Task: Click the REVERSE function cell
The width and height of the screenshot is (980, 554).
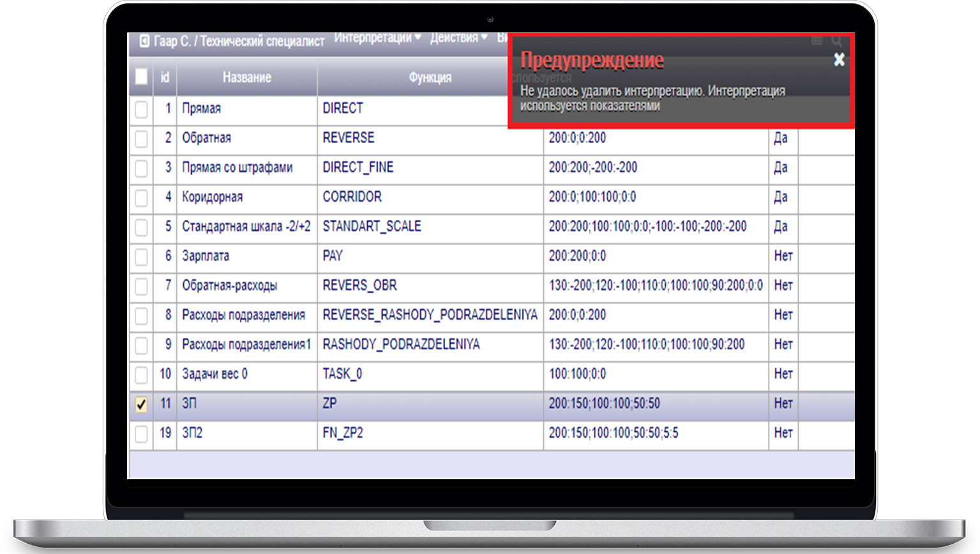Action: pos(349,138)
